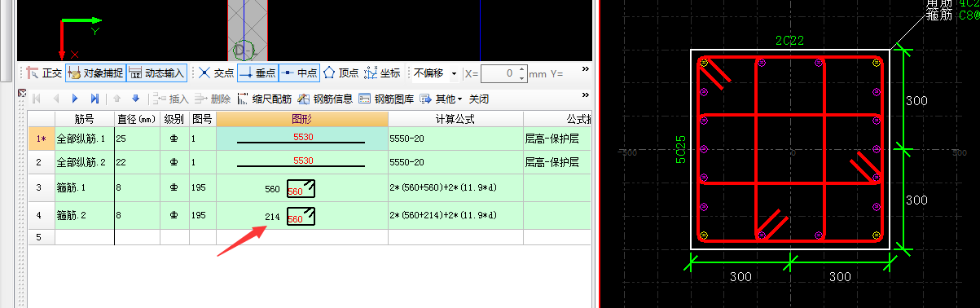Select cell 箍筋.2
This screenshot has width=980, height=308.
[84, 215]
